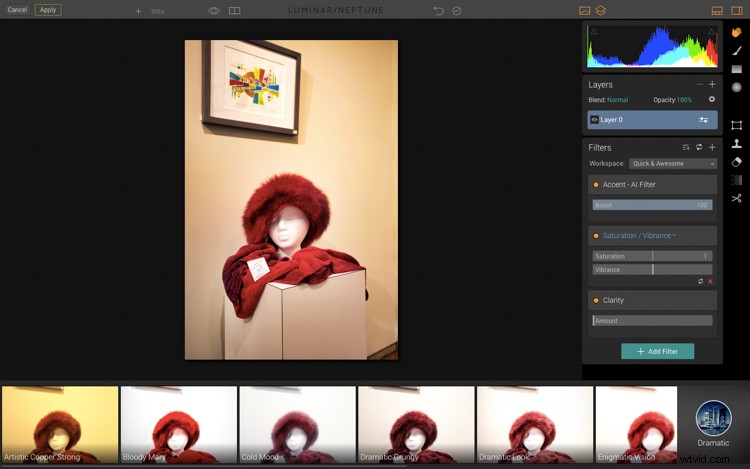
Task: Apply the Dramatic Look preset
Action: [x=535, y=425]
